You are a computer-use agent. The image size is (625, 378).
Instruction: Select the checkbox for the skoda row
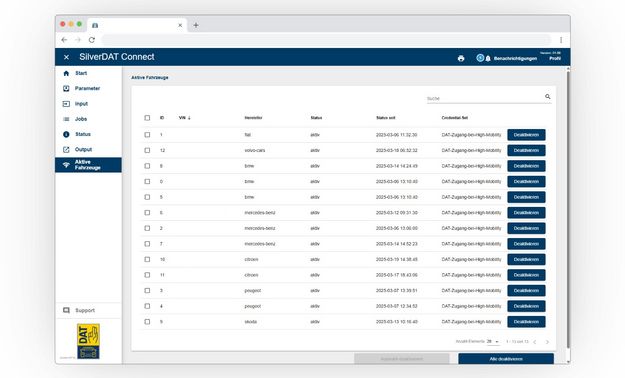click(147, 322)
